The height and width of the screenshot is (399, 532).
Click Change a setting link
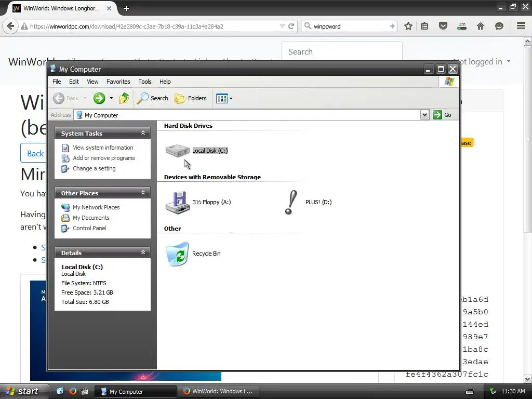coord(94,168)
